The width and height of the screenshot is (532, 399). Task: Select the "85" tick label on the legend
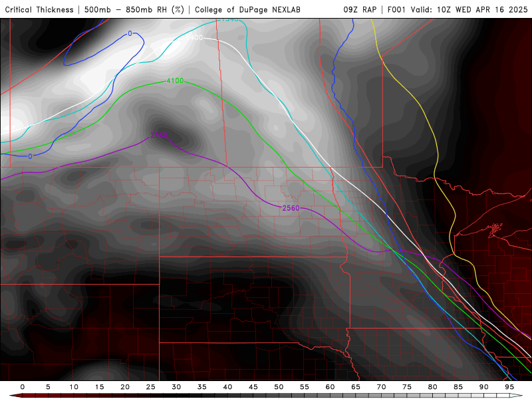point(458,387)
